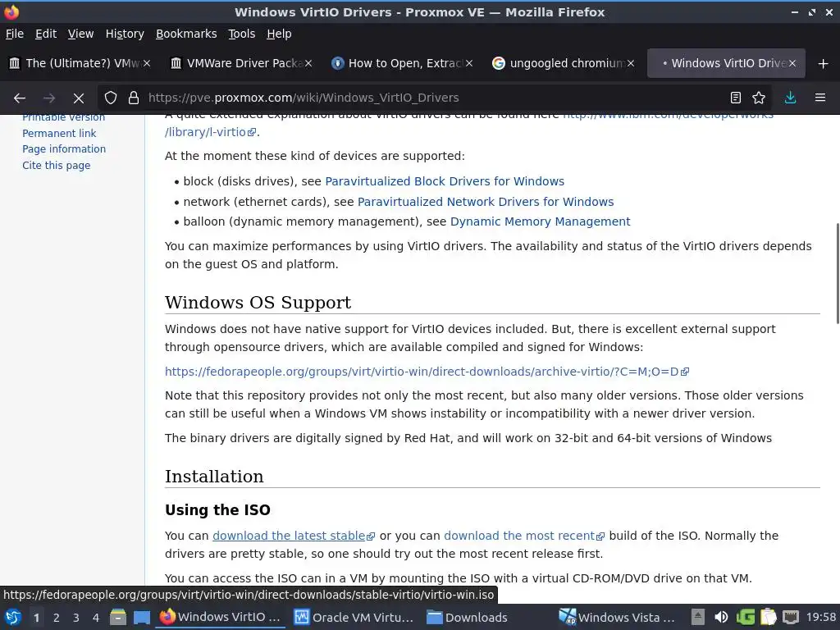Click the network monitor tray icon
Screen dimensions: 840x630
(x=791, y=617)
